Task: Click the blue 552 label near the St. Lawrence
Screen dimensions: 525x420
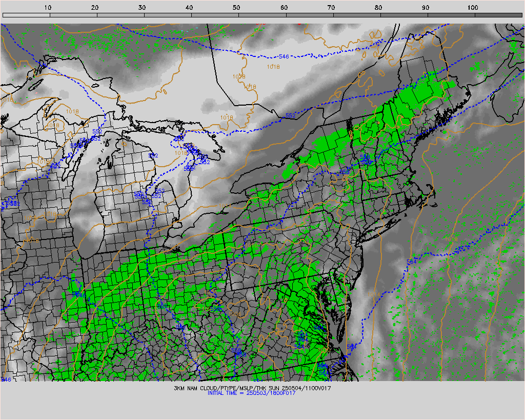Action: point(290,115)
